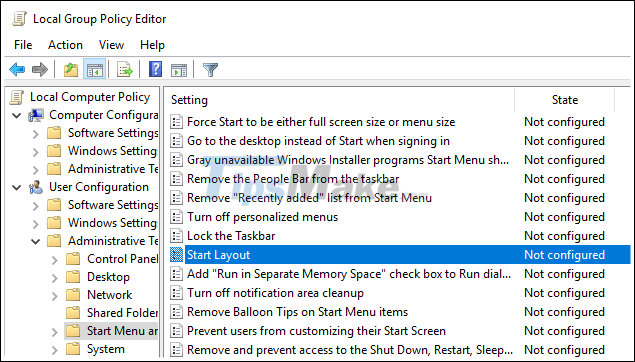Click the icon beside Force Start full screen setting
The image size is (635, 362).
coord(177,122)
